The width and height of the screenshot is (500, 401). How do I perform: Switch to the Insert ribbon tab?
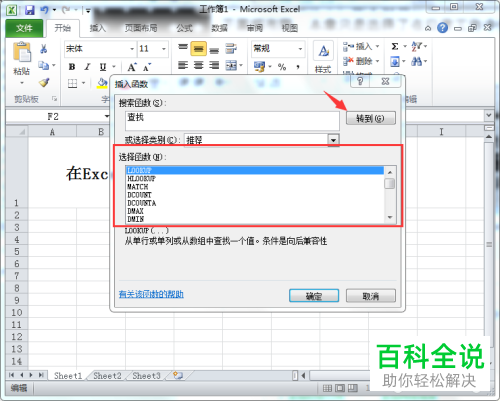(97, 28)
